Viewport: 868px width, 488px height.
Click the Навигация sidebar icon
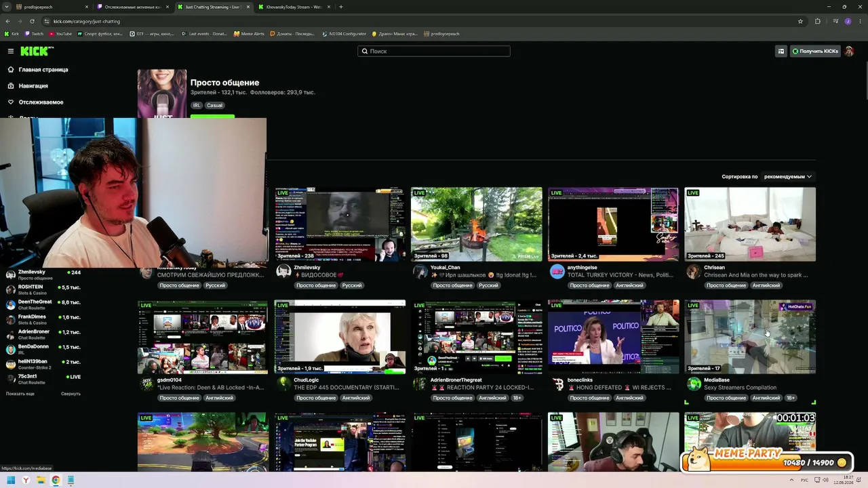(11, 85)
